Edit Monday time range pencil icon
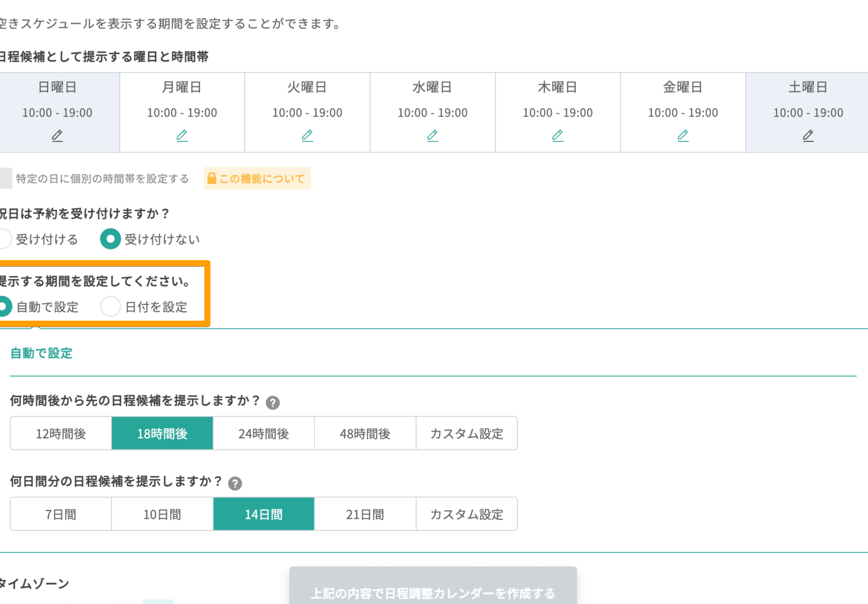 coord(182,136)
